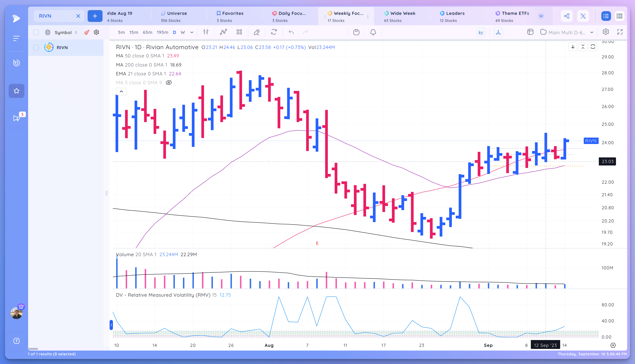Image resolution: width=635 pixels, height=364 pixels.
Task: Click the blue plus add tab button
Action: (95, 16)
